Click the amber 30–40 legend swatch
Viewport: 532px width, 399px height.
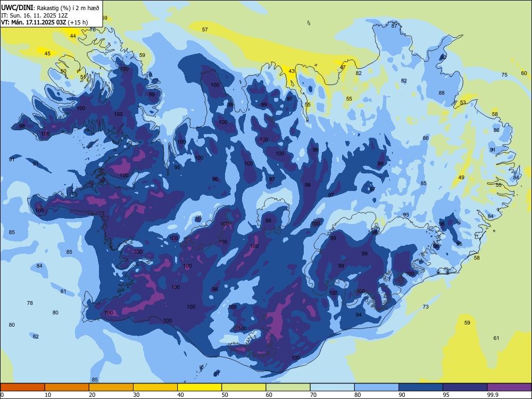click(155, 387)
